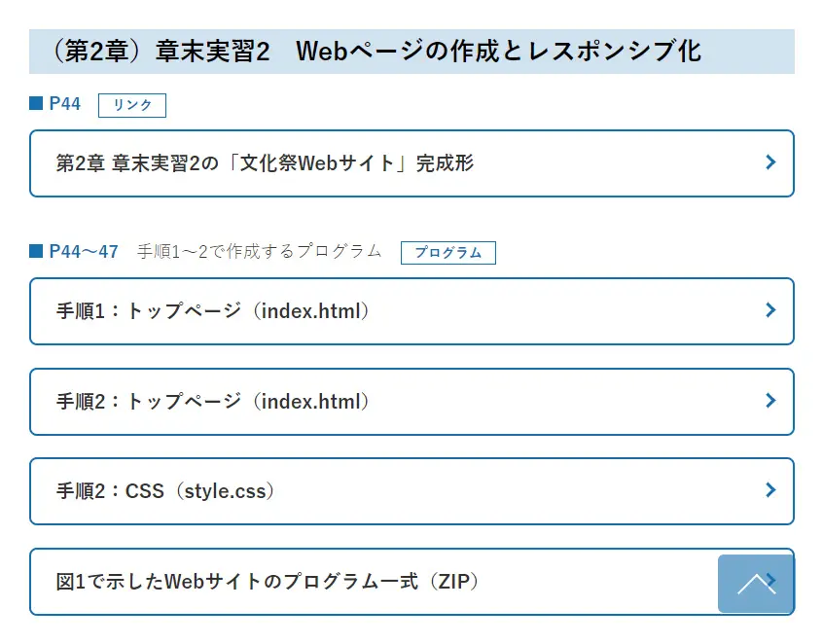Click the P44〜47 page reference text
823x644 pixels.
[x=84, y=252]
